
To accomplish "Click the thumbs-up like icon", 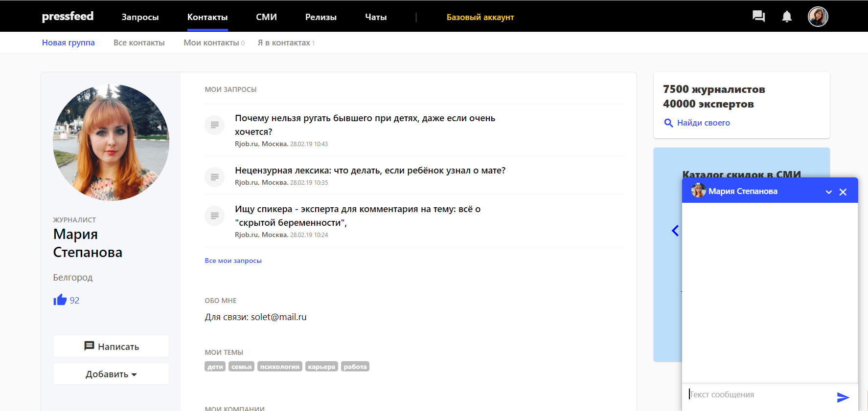I will click(x=60, y=300).
